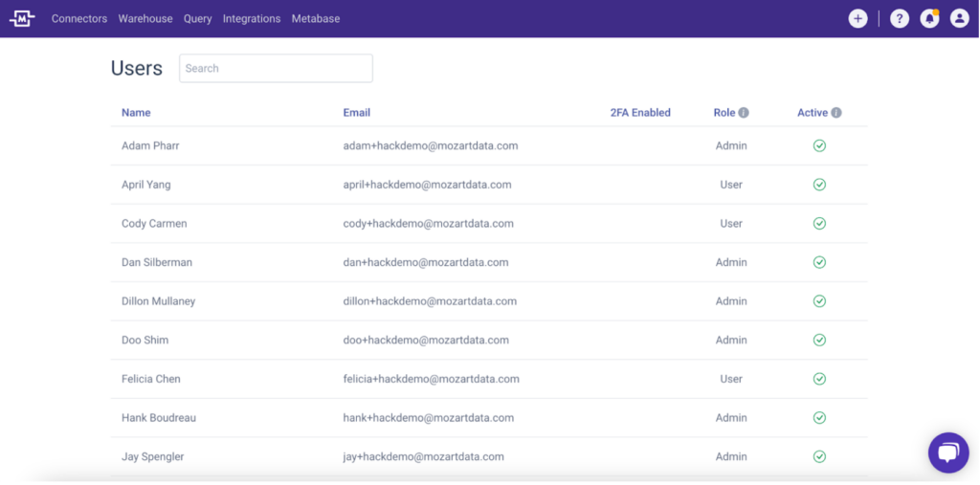
Task: Change Hank Boudreau's Admin role
Action: (731, 417)
